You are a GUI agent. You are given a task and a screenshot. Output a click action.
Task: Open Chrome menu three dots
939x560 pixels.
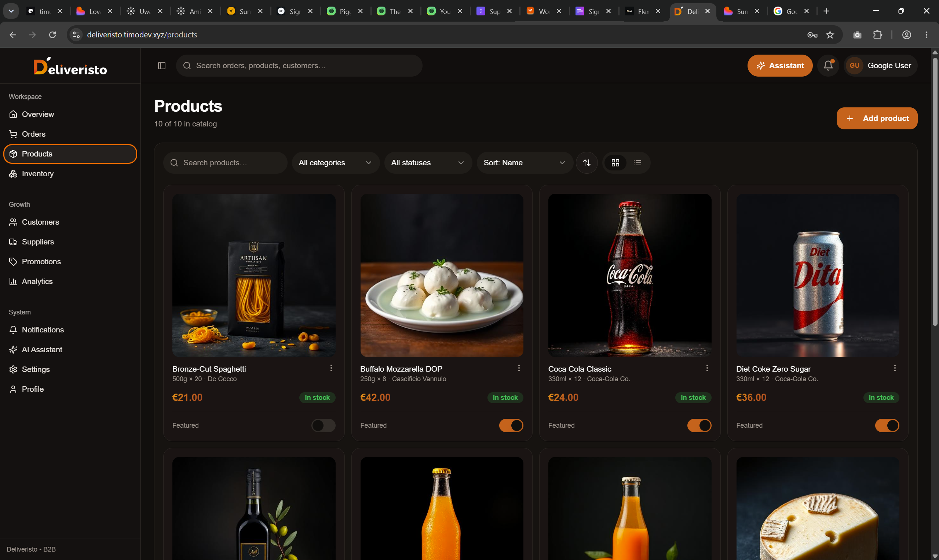[x=926, y=35]
